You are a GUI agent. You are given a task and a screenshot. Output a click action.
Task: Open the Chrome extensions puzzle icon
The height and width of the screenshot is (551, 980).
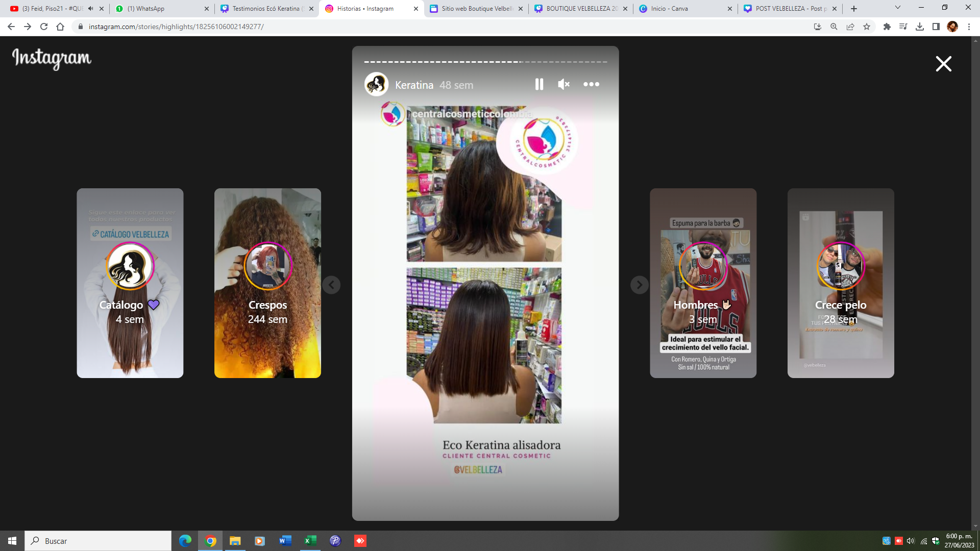click(x=887, y=27)
